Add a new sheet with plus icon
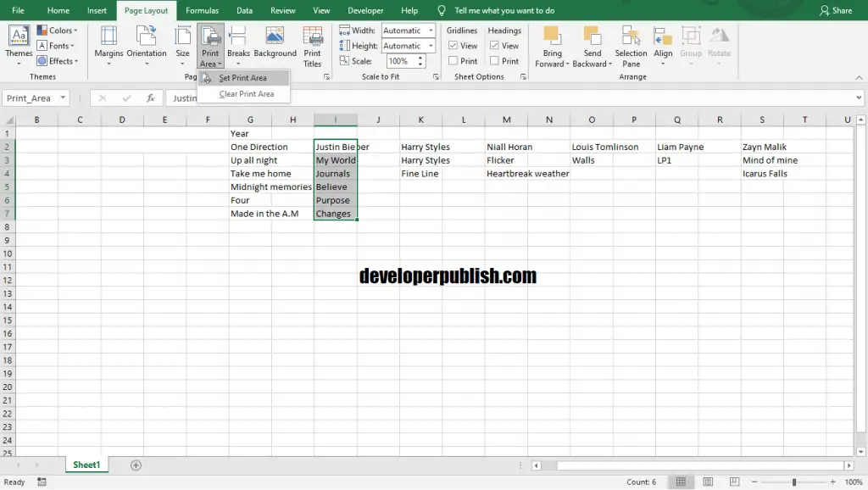The width and height of the screenshot is (868, 490). [x=136, y=465]
